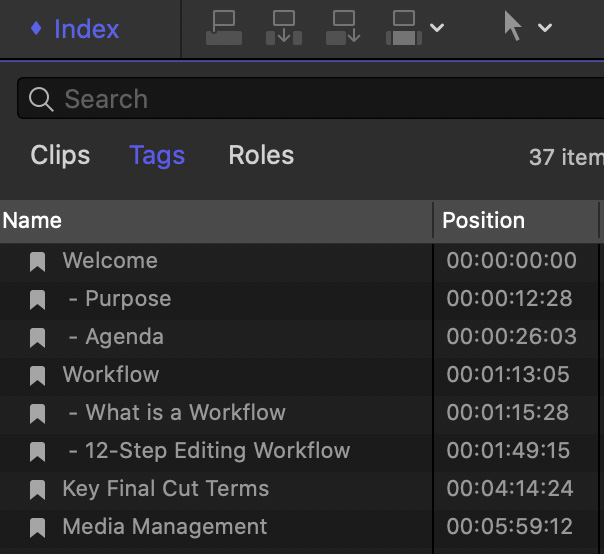604x554 pixels.
Task: Switch to the Clips tab
Action: [60, 155]
